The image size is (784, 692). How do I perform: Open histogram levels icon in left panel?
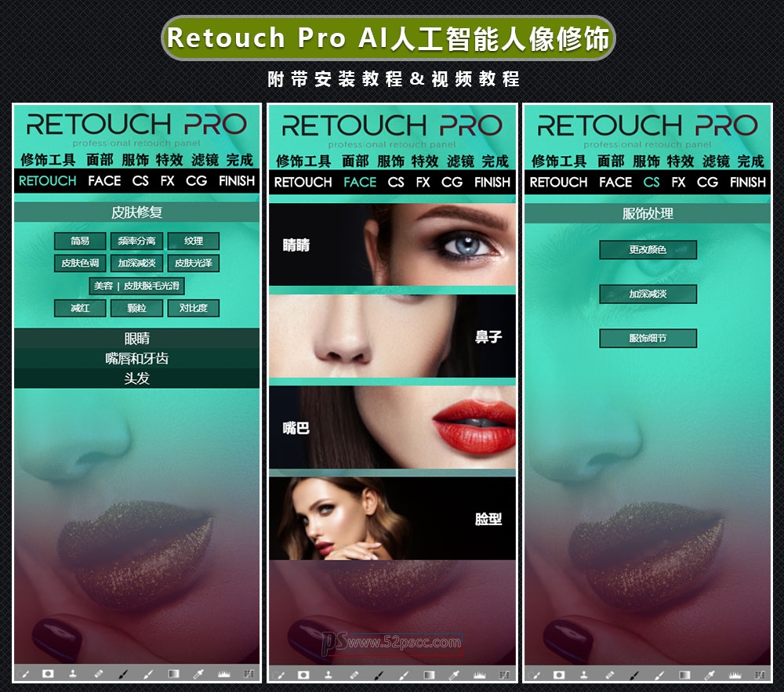(x=224, y=674)
